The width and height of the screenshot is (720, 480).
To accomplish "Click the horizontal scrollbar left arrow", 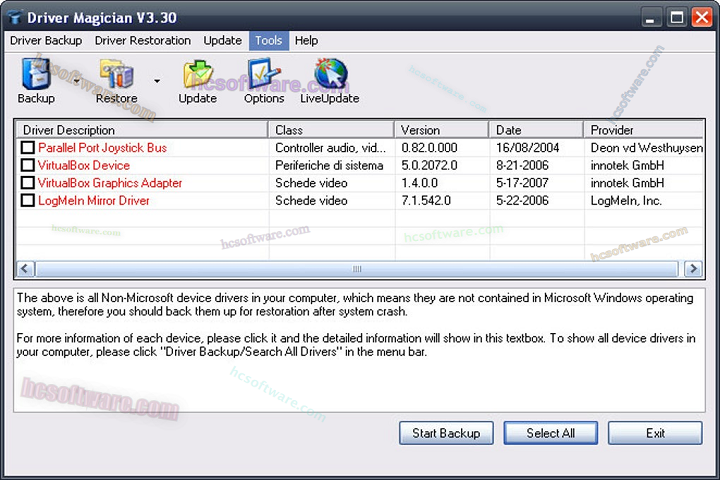I will (25, 269).
